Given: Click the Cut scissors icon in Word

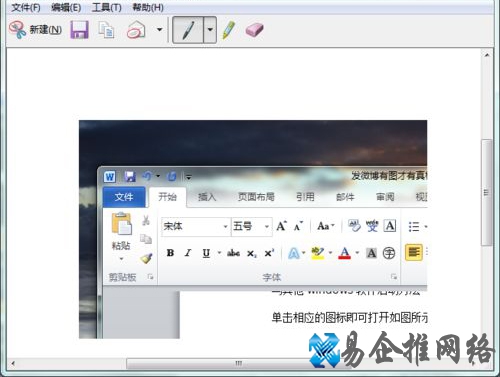Looking at the screenshot, I should point(146,220).
